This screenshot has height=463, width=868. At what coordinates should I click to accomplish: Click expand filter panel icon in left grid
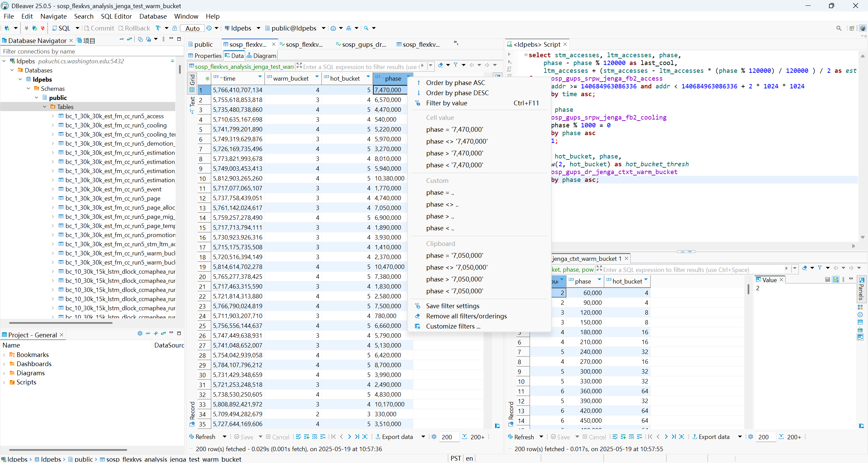(299, 65)
